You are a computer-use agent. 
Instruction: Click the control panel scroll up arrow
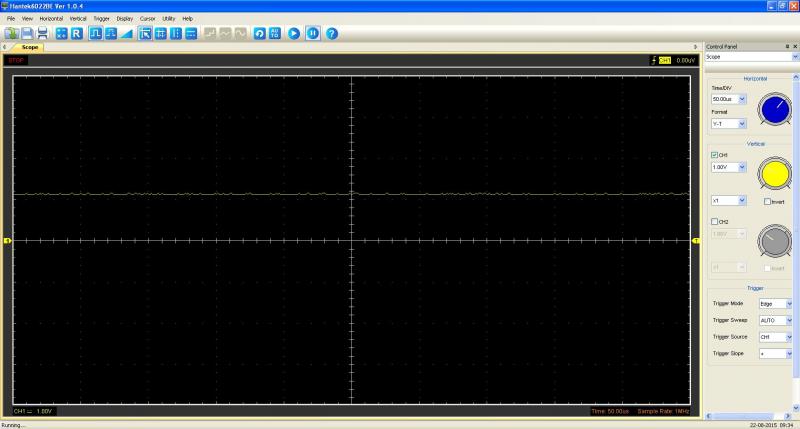tap(796, 77)
